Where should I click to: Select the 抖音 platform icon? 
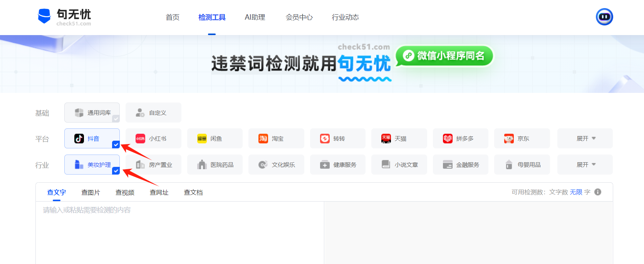point(79,138)
